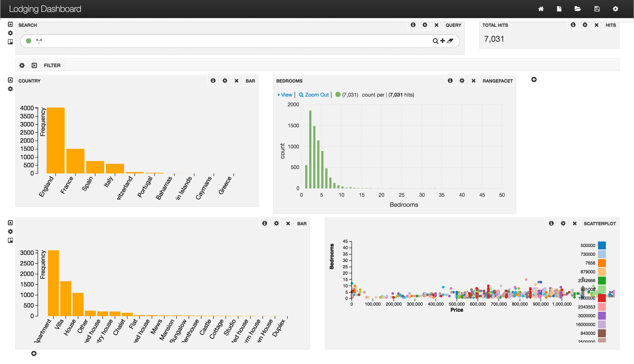Clear the query with eraser icon
The image size is (634, 364).
[x=450, y=41]
